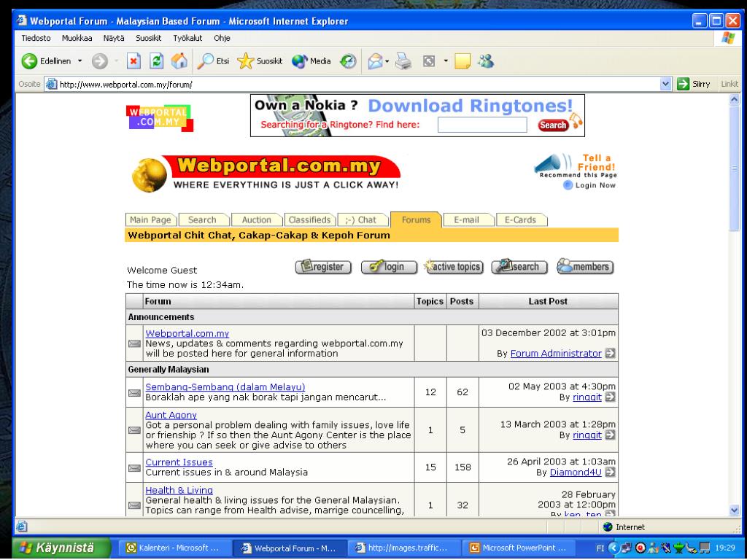
Task: Click the forum register button
Action: tap(323, 267)
